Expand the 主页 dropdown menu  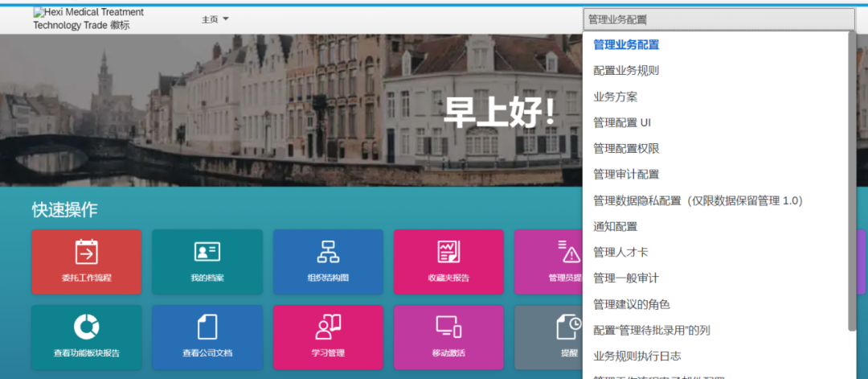(x=215, y=19)
